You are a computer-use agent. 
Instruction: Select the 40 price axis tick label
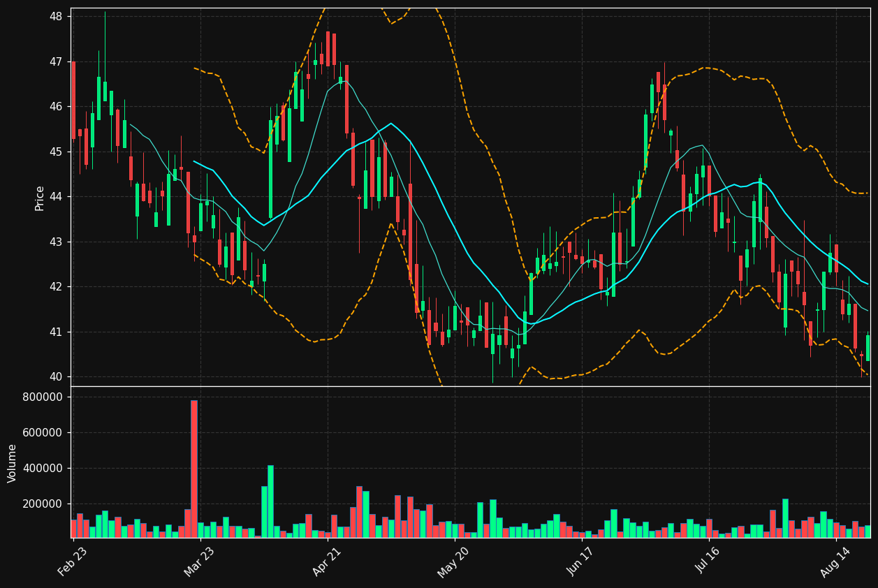pos(57,376)
